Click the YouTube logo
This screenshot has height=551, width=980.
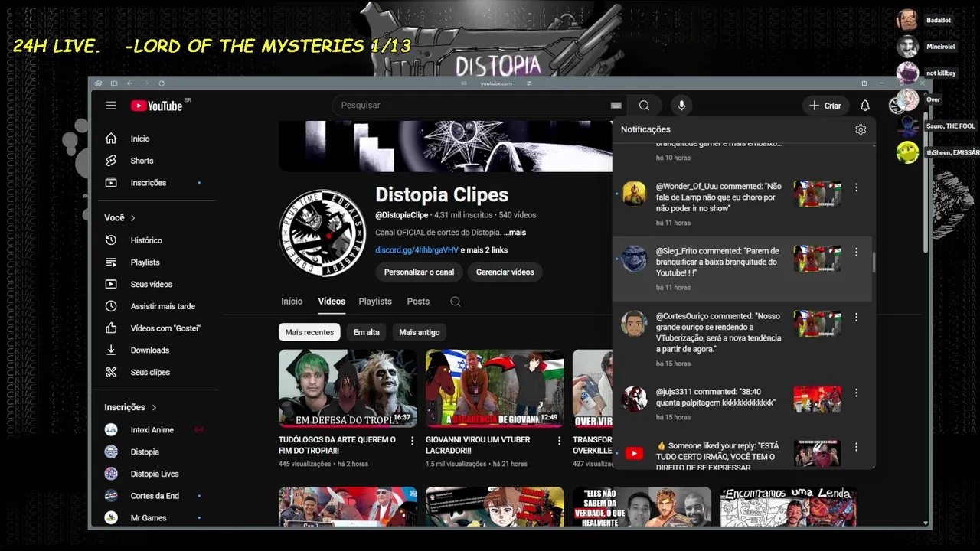click(156, 106)
